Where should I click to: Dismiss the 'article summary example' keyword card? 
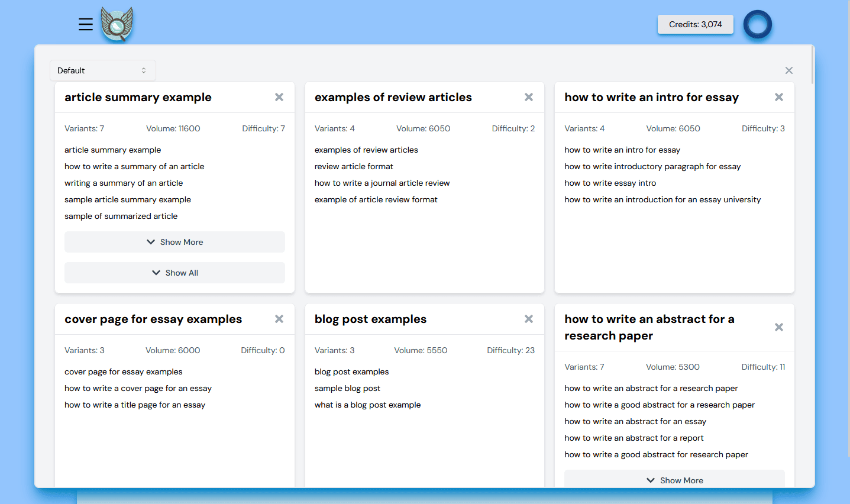pos(279,97)
